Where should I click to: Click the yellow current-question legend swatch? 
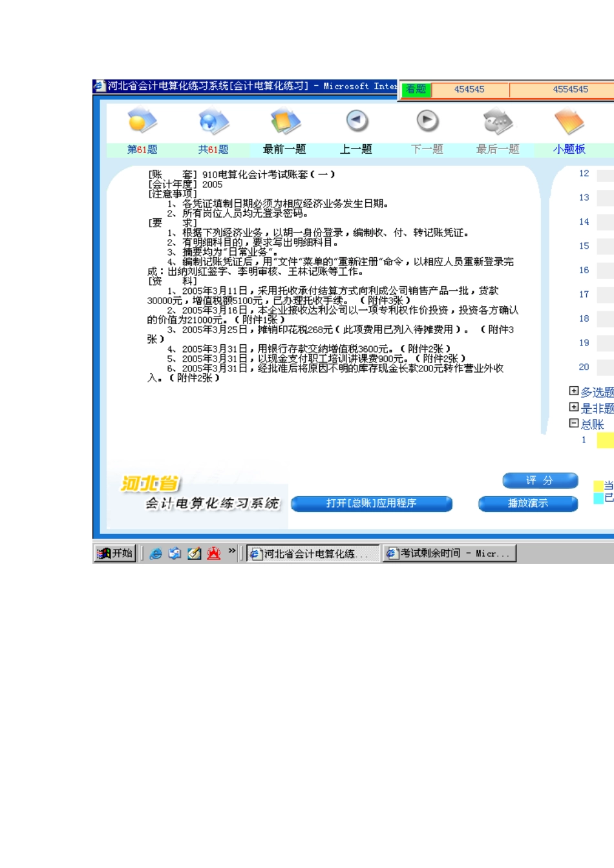tap(598, 485)
